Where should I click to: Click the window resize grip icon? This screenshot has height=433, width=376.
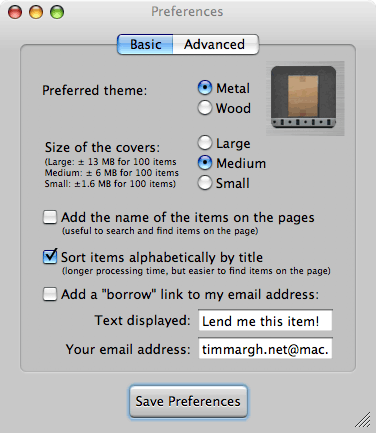363,420
